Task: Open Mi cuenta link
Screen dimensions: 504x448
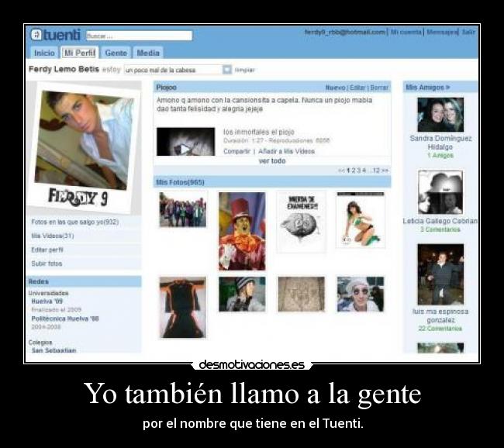Action: 406,32
